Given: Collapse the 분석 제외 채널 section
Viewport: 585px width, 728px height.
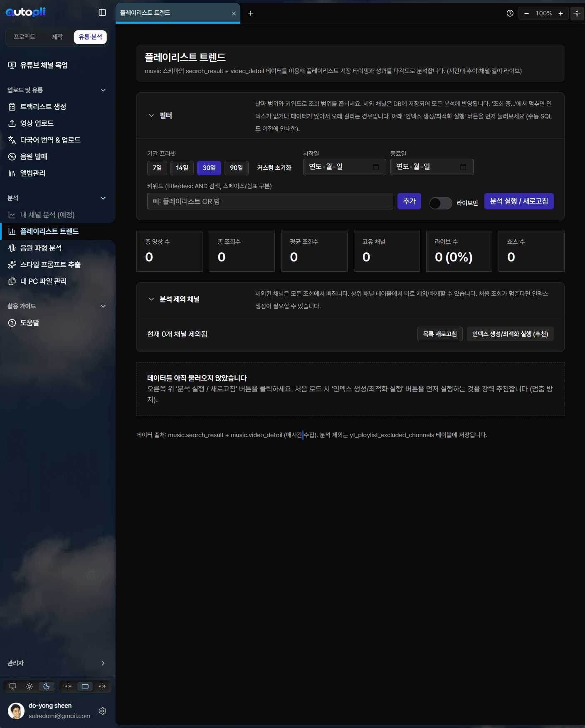Looking at the screenshot, I should (x=151, y=299).
